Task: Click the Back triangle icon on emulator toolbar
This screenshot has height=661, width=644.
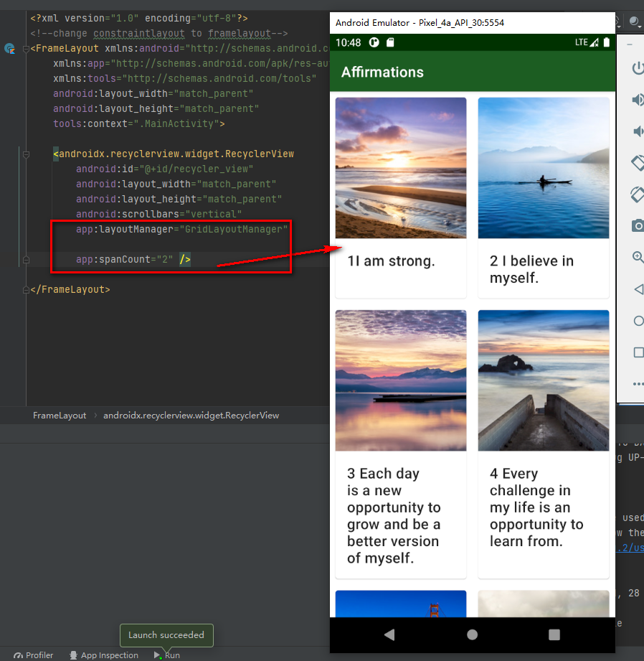Action: coord(638,289)
